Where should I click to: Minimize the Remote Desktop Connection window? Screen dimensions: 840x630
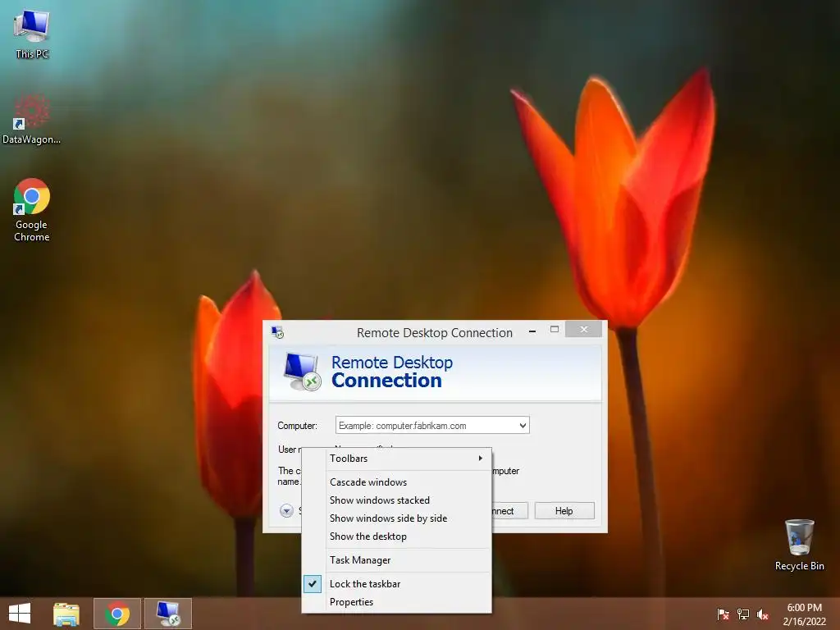coord(532,331)
